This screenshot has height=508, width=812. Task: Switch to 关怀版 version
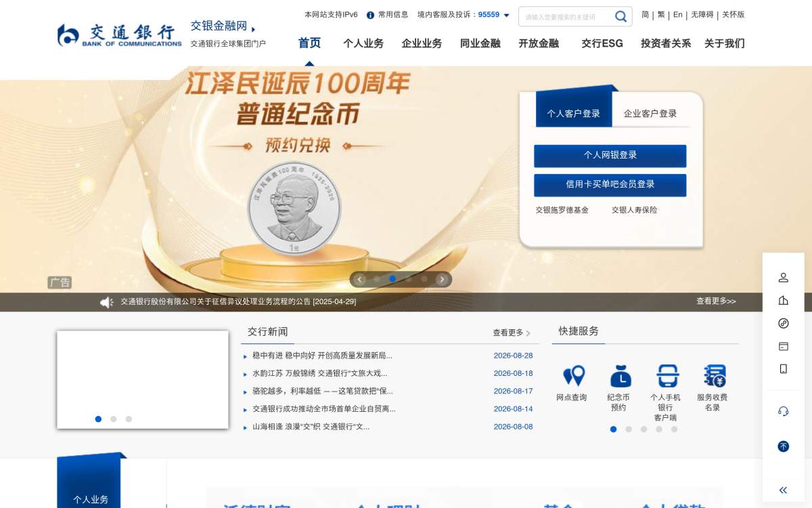click(734, 14)
